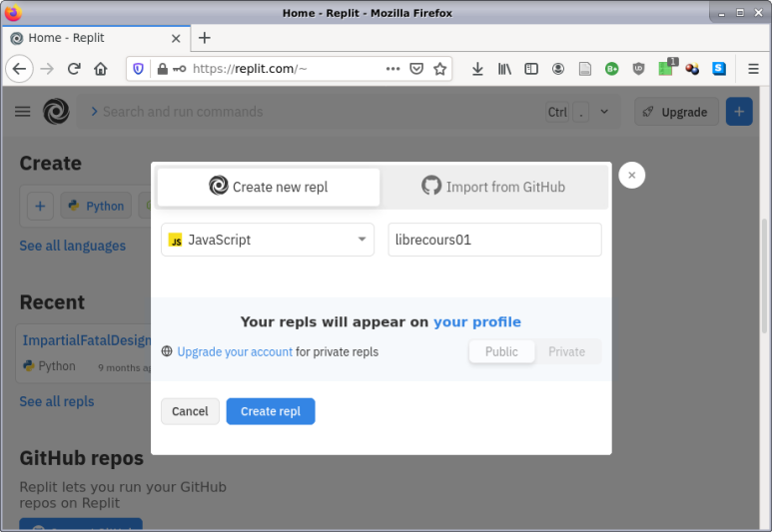Reload the current page

(74, 69)
